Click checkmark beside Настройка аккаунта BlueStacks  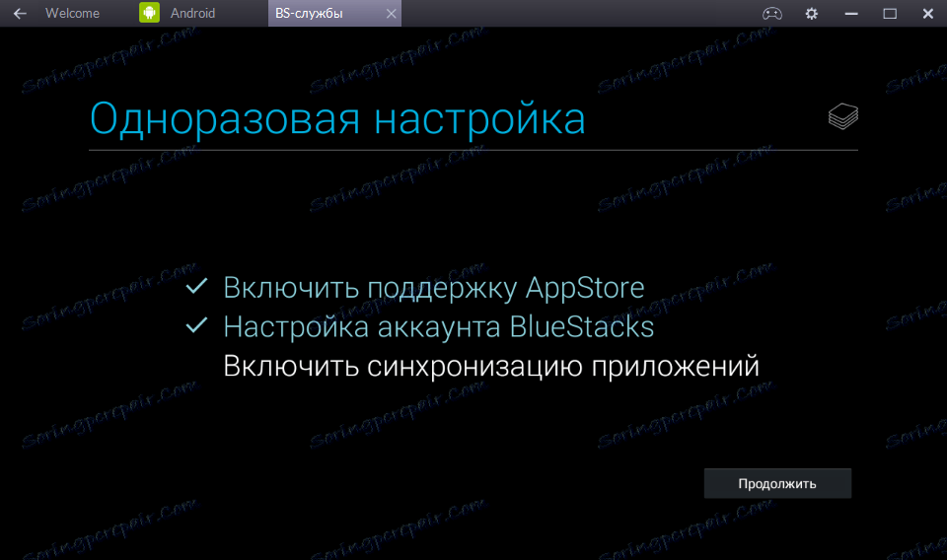tap(197, 325)
